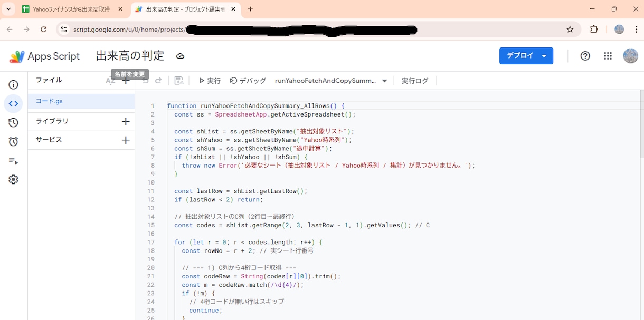Open the Project History icon in sidebar

coord(13,123)
